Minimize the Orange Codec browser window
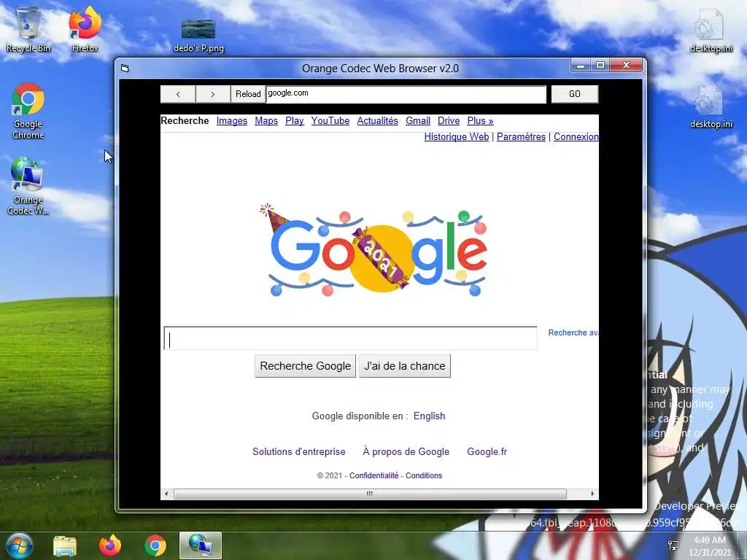 [581, 65]
